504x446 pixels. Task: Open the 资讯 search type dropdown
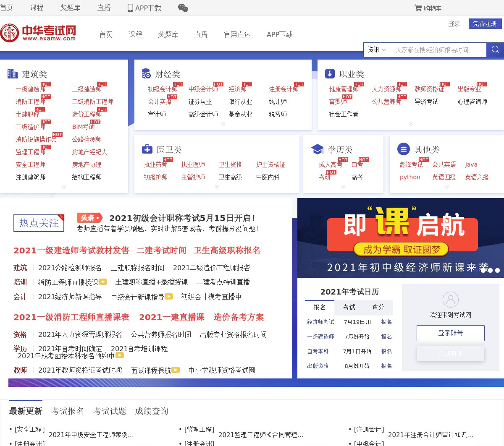(376, 50)
